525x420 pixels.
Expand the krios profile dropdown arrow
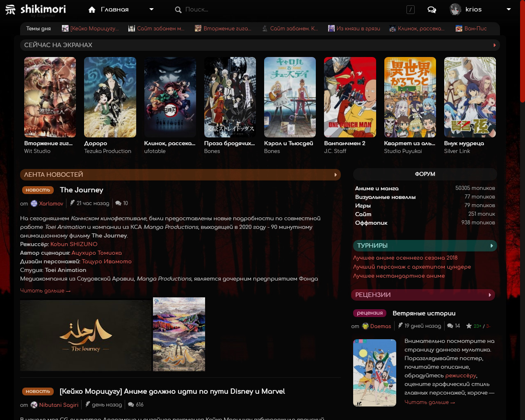(509, 9)
